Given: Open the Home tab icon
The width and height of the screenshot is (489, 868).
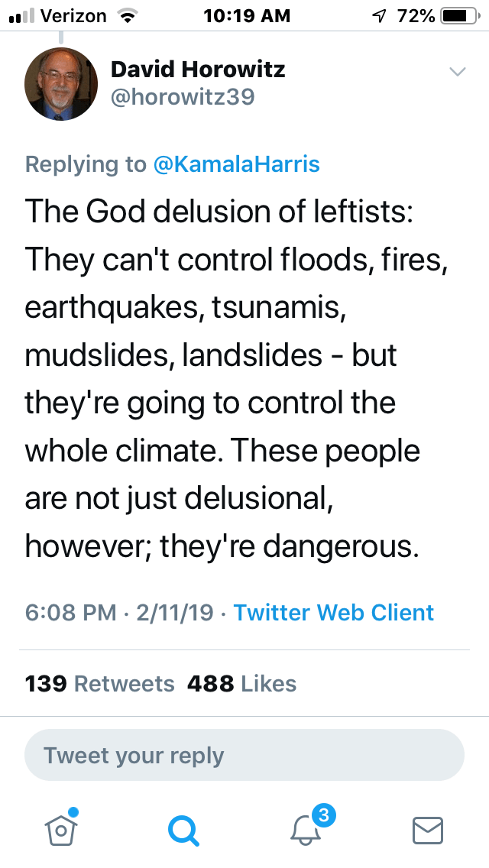Looking at the screenshot, I should click(61, 829).
